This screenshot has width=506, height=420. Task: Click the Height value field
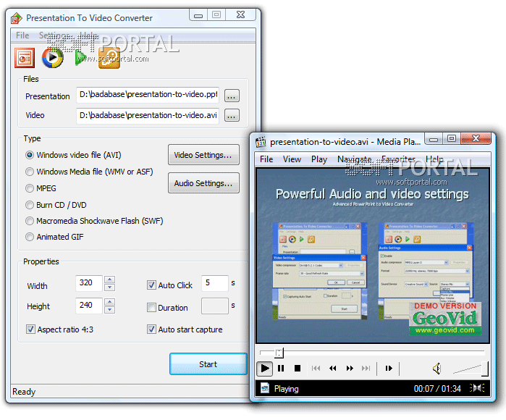tap(89, 306)
